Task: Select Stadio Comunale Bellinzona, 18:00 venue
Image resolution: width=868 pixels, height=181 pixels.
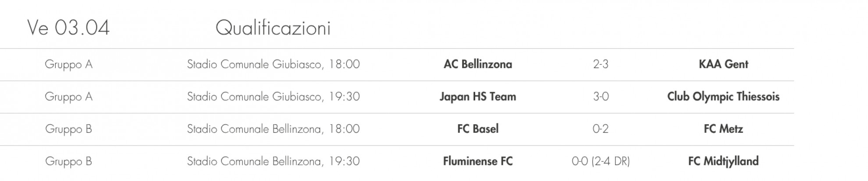Action: click(273, 129)
